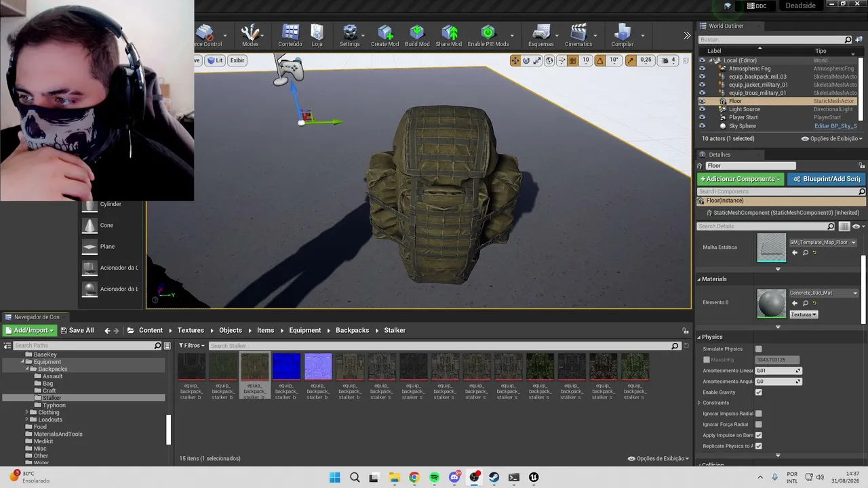Select the scale gizmo tool in viewport

tap(537, 60)
